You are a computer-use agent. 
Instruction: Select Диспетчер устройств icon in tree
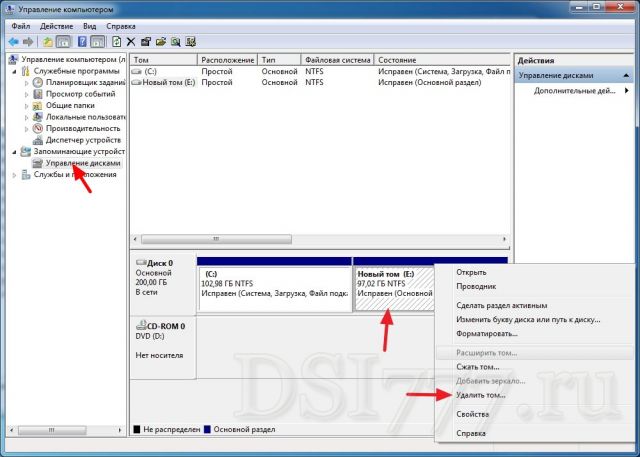38,140
